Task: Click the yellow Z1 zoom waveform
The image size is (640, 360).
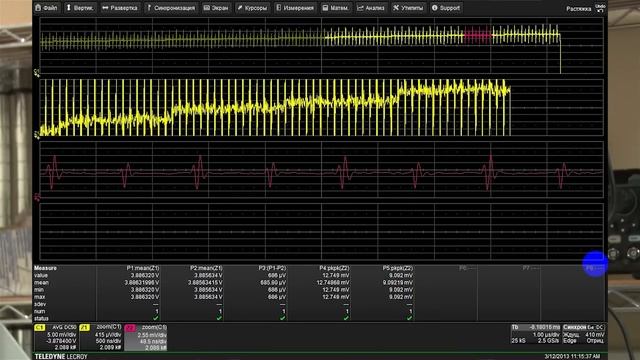Action: coord(275,108)
